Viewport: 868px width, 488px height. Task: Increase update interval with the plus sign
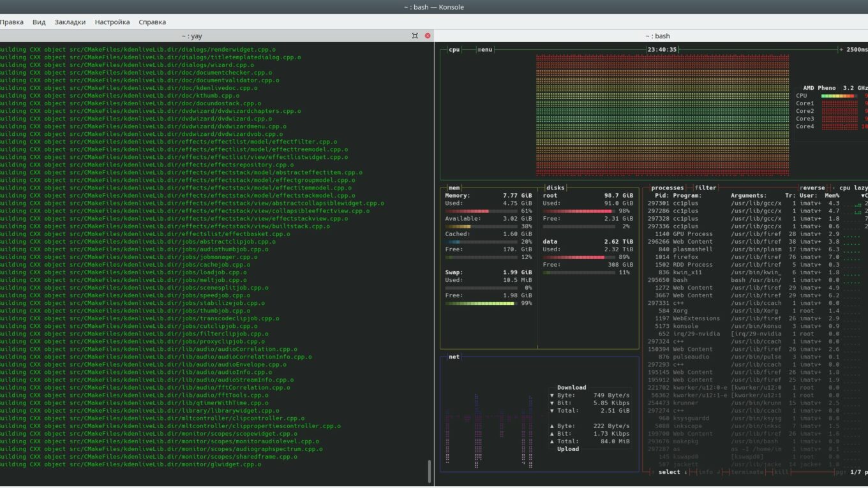841,50
